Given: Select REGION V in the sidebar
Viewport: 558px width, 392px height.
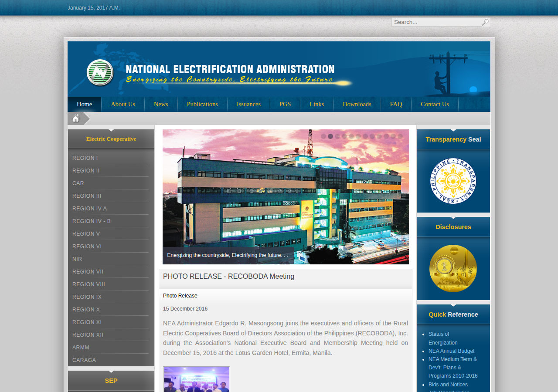Looking at the screenshot, I should (x=86, y=234).
